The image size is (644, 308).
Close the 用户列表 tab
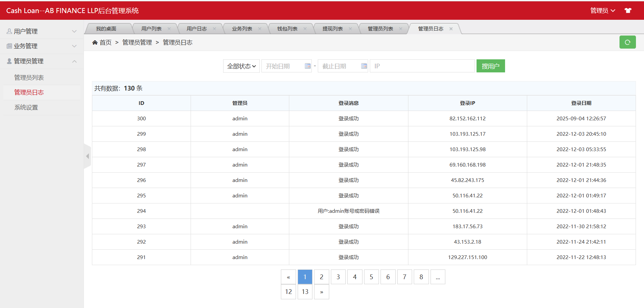click(x=169, y=29)
